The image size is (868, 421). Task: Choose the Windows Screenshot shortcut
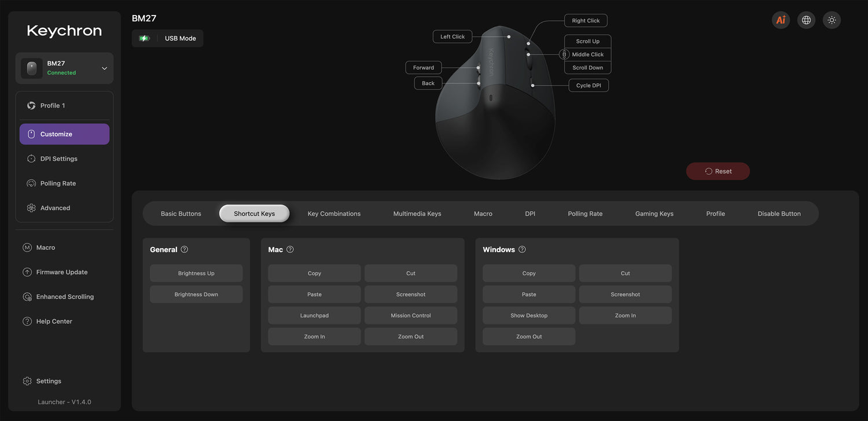click(626, 294)
